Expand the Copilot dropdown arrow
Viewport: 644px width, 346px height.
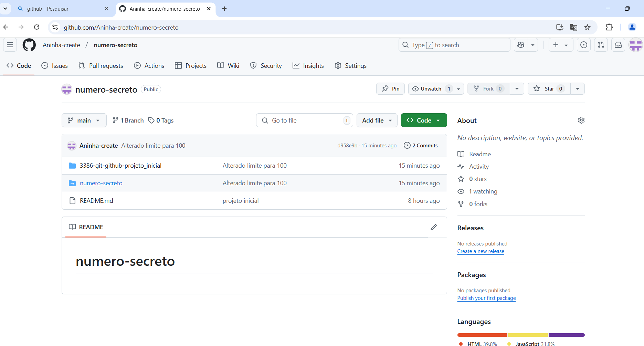(x=533, y=45)
